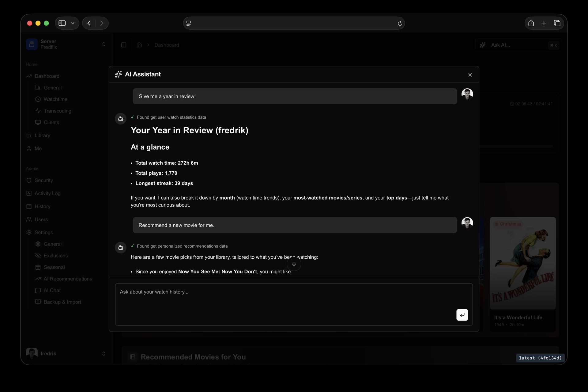Close the AI Assistant dialog
The height and width of the screenshot is (392, 588).
click(x=470, y=75)
